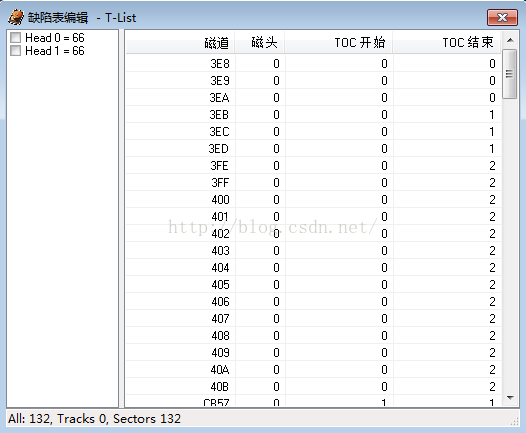Select track row 40B

click(x=313, y=386)
